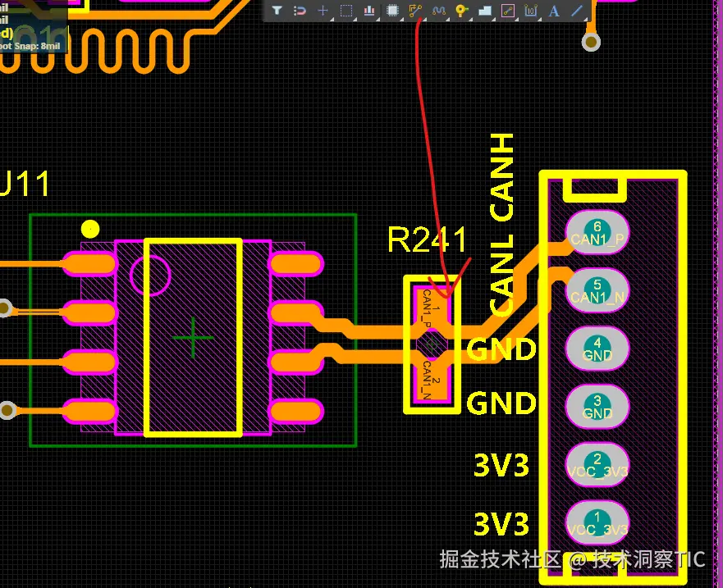Select connector pad 2 VCC_3V3
This screenshot has height=588, width=723.
coord(597,464)
